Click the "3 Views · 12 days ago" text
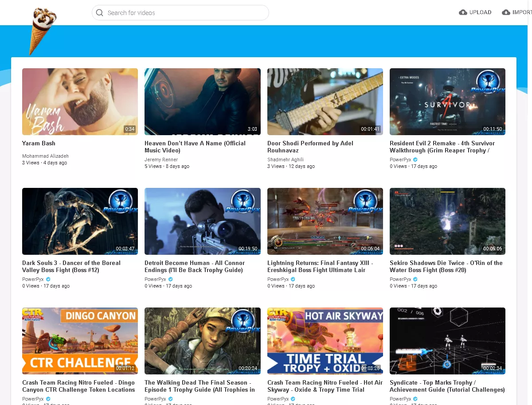Image resolution: width=532 pixels, height=405 pixels. 291,166
